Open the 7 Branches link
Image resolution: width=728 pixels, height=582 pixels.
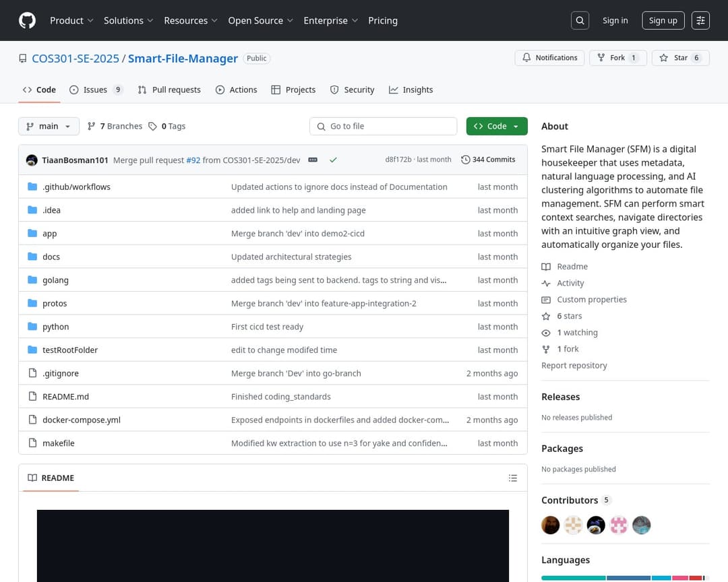pos(115,126)
